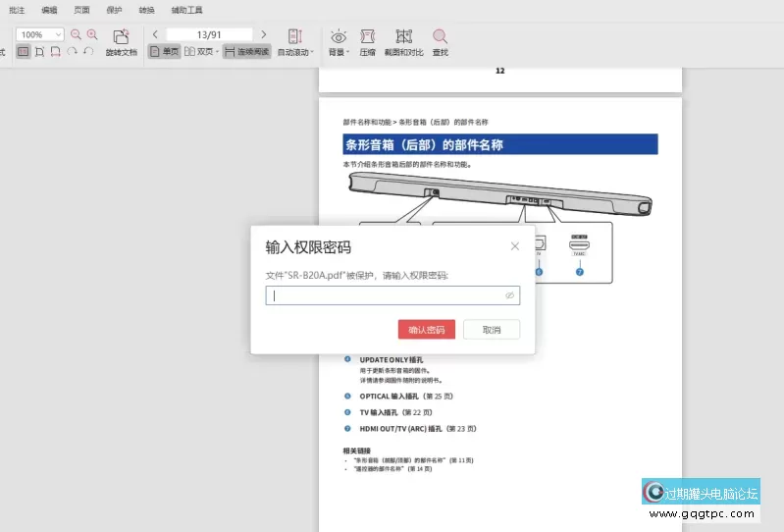Close the 输入权限密码 dialog
This screenshot has width=784, height=532.
(515, 246)
